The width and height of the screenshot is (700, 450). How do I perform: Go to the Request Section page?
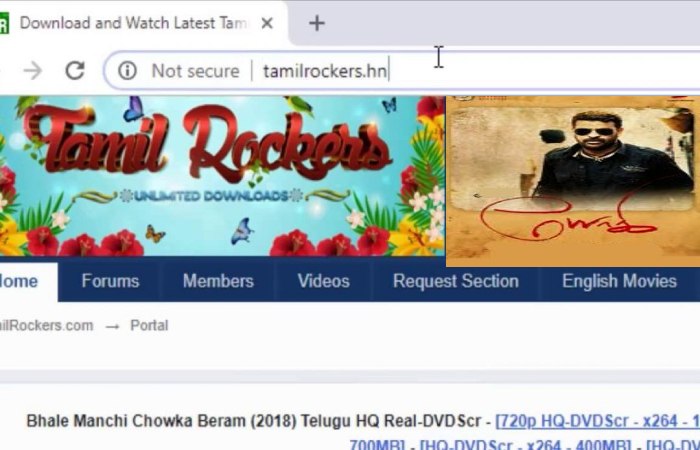tap(456, 281)
